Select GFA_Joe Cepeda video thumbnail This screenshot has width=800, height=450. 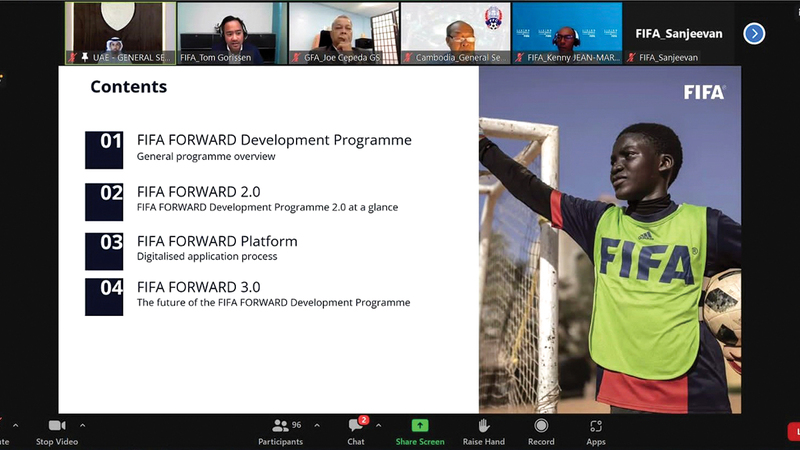coord(344,32)
